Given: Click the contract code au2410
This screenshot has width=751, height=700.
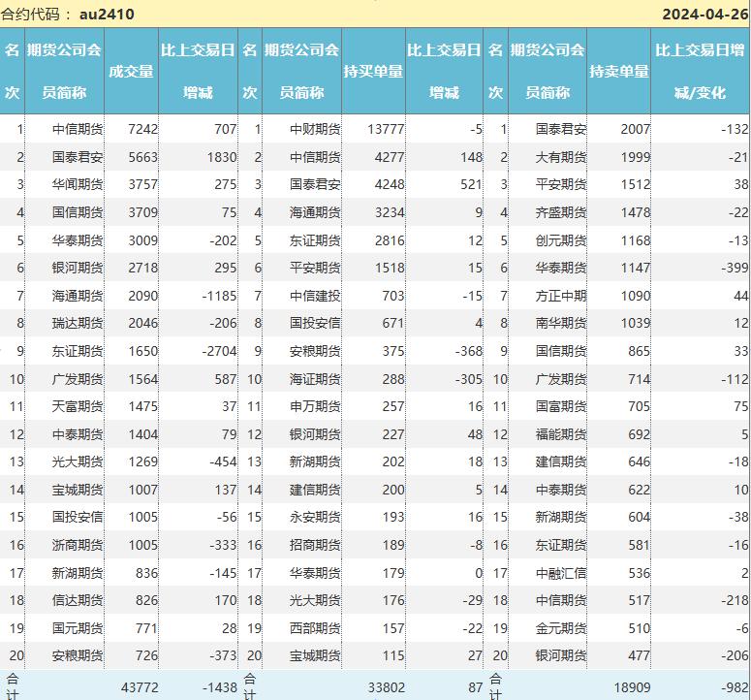Looking at the screenshot, I should (x=107, y=14).
